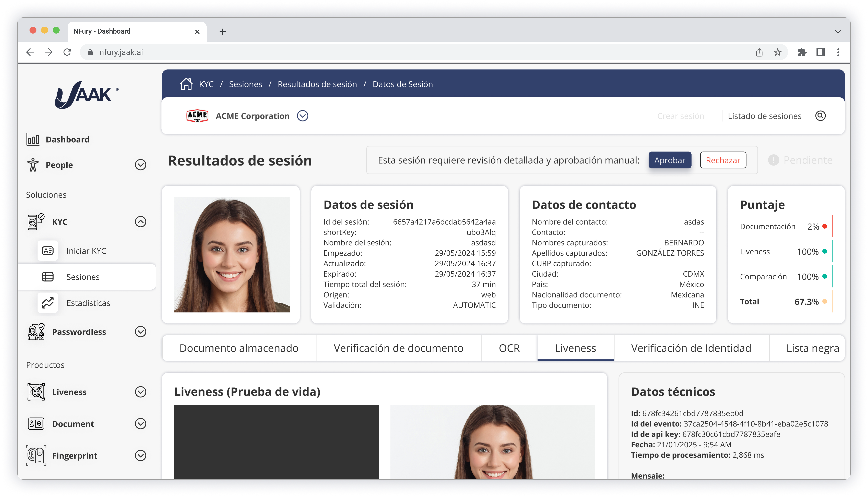Click the red Documentación score dot
This screenshot has width=868, height=497.
point(825,226)
